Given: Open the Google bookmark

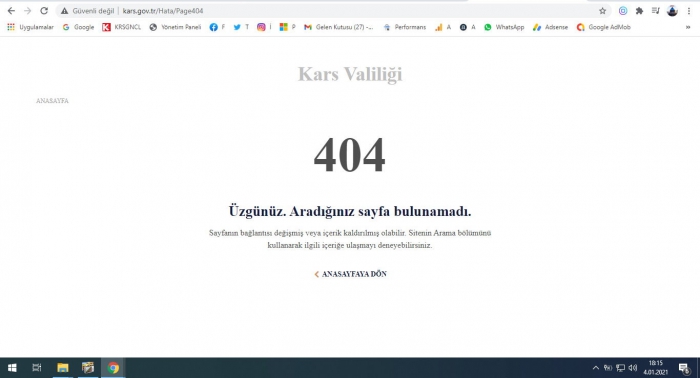Looking at the screenshot, I should pos(78,27).
